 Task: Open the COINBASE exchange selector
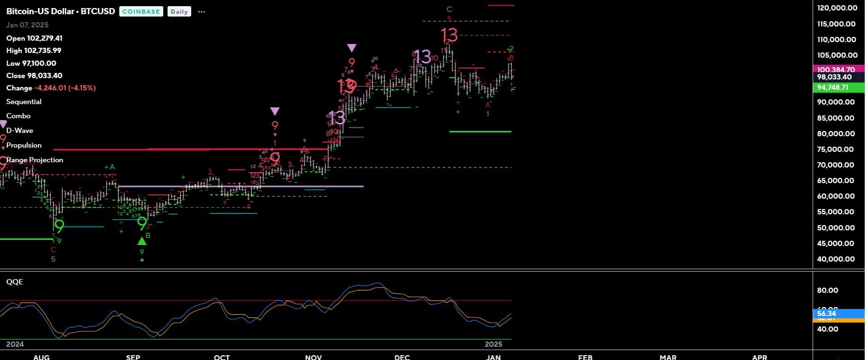click(x=141, y=12)
